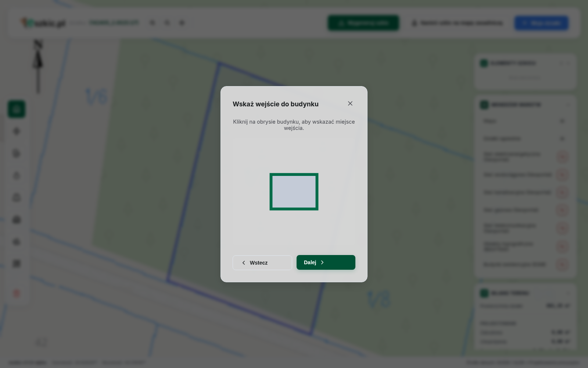The height and width of the screenshot is (368, 588).
Task: Open the second dropdown in the right panel
Action: click(x=524, y=139)
